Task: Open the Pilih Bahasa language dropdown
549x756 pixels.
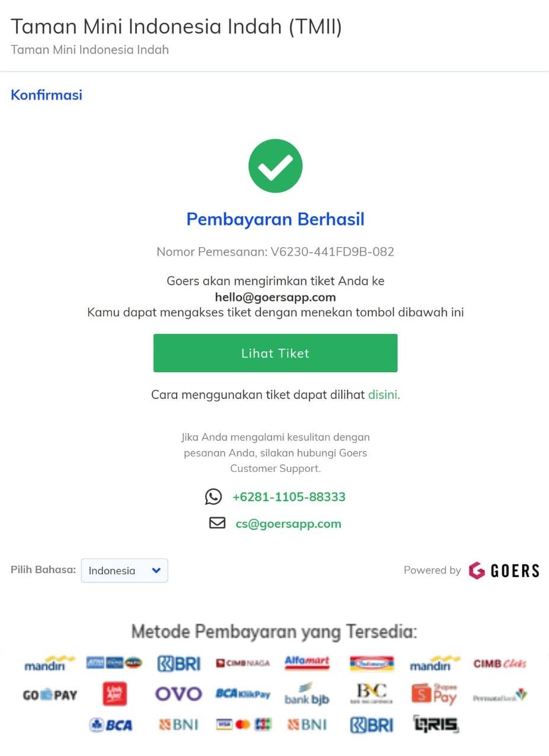Action: coord(124,571)
